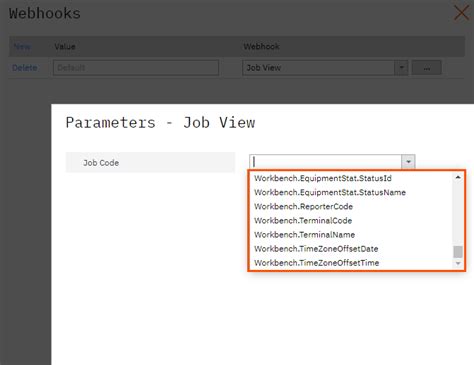Click the dropdown list scrollbar thumb
474x365 pixels.
[x=458, y=252]
